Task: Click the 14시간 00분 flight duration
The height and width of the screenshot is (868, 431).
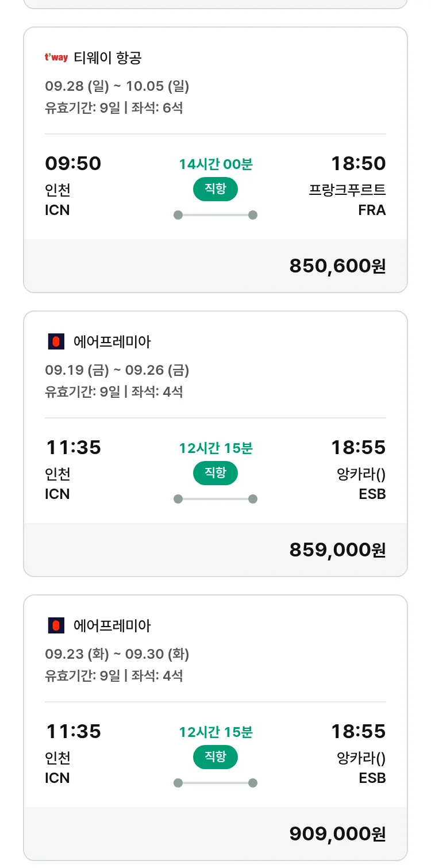Action: (x=215, y=164)
